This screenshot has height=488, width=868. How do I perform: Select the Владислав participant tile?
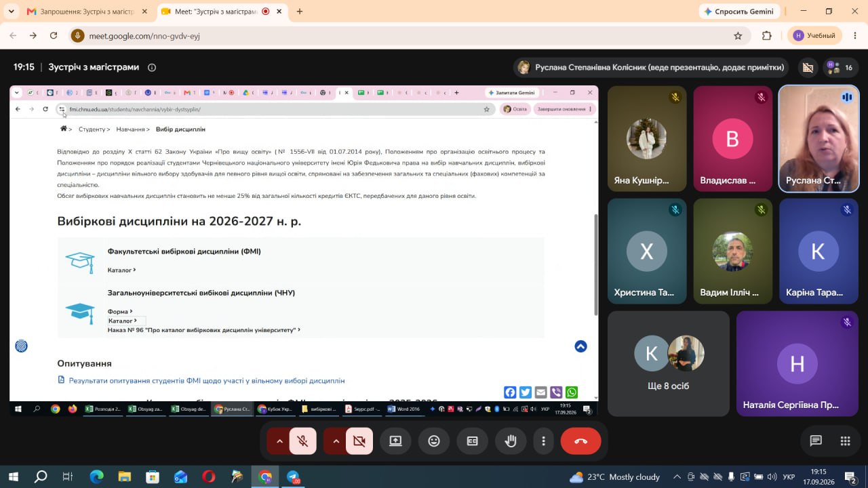pyautogui.click(x=732, y=138)
